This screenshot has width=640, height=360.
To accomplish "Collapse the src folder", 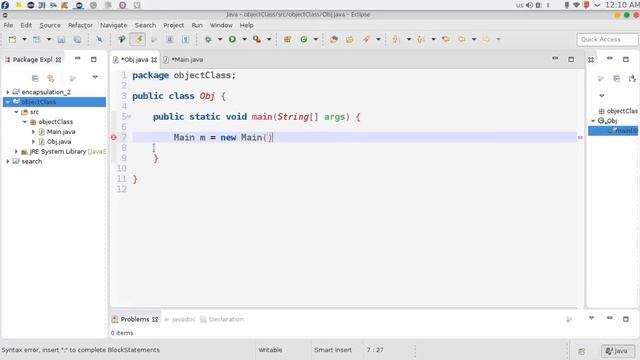I will (x=16, y=112).
